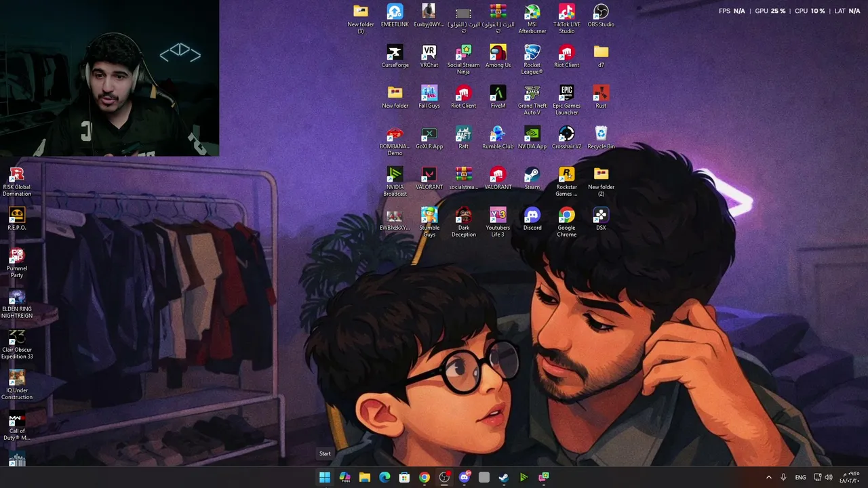The width and height of the screenshot is (868, 488).
Task: Select the Rocket League desktop icon
Action: (532, 60)
